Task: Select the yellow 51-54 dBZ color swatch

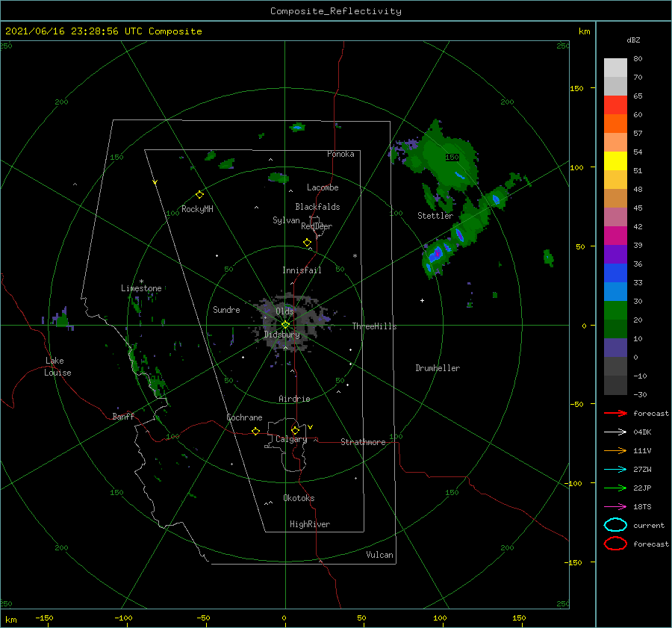Action: click(x=615, y=161)
